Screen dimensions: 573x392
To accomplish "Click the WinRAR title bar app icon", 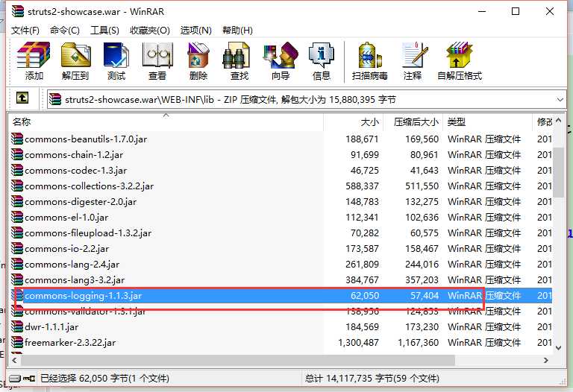I will [18, 11].
